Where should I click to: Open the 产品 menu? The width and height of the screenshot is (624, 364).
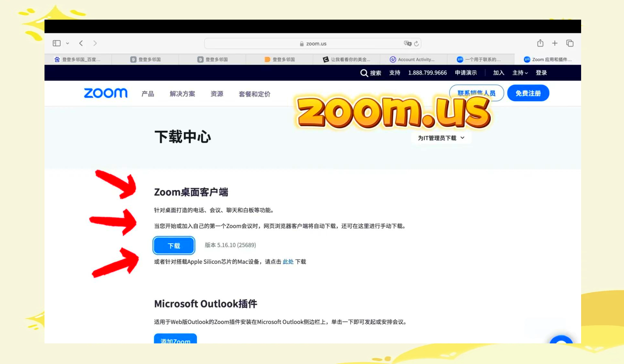click(x=148, y=94)
